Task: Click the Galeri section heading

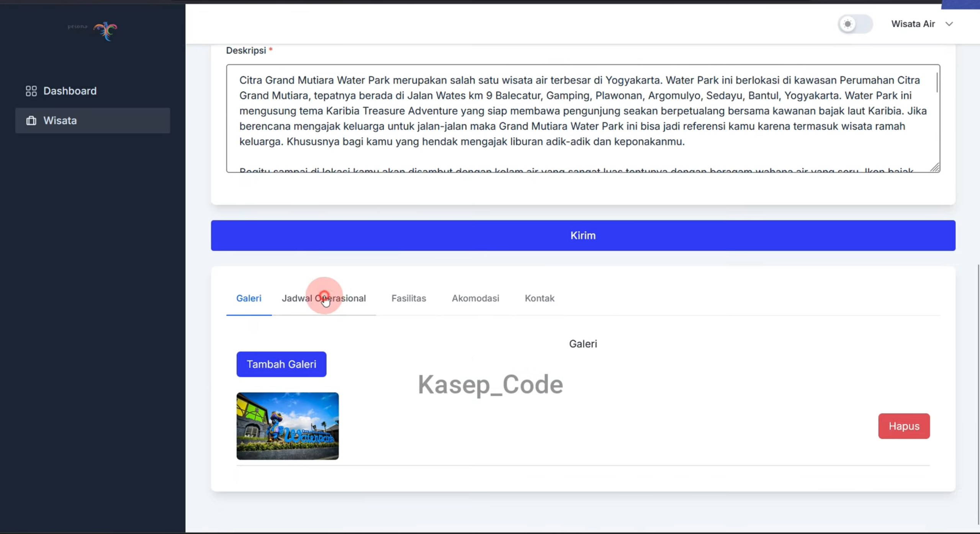Action: coord(583,344)
